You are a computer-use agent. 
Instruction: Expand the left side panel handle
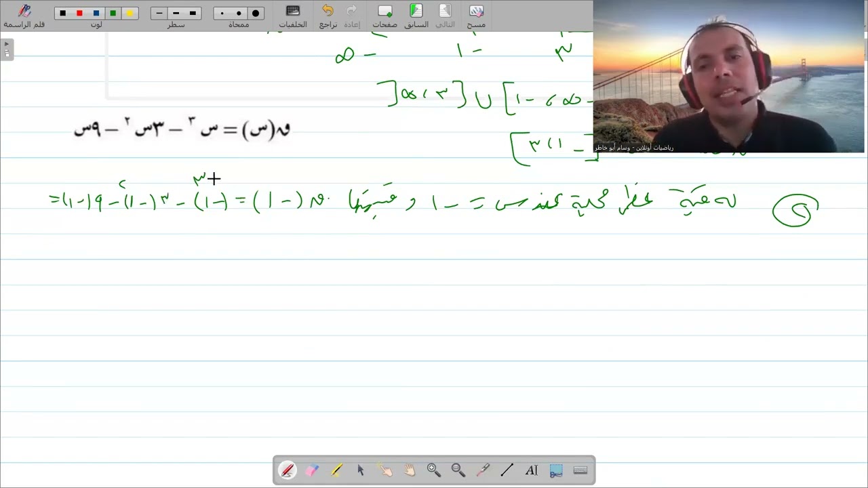(x=7, y=49)
